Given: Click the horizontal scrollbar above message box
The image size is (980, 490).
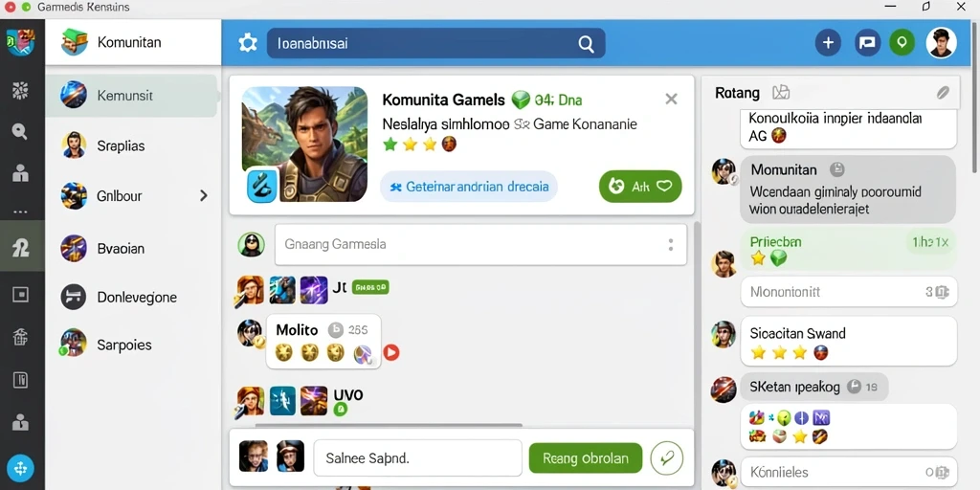Looking at the screenshot, I should tap(389, 425).
